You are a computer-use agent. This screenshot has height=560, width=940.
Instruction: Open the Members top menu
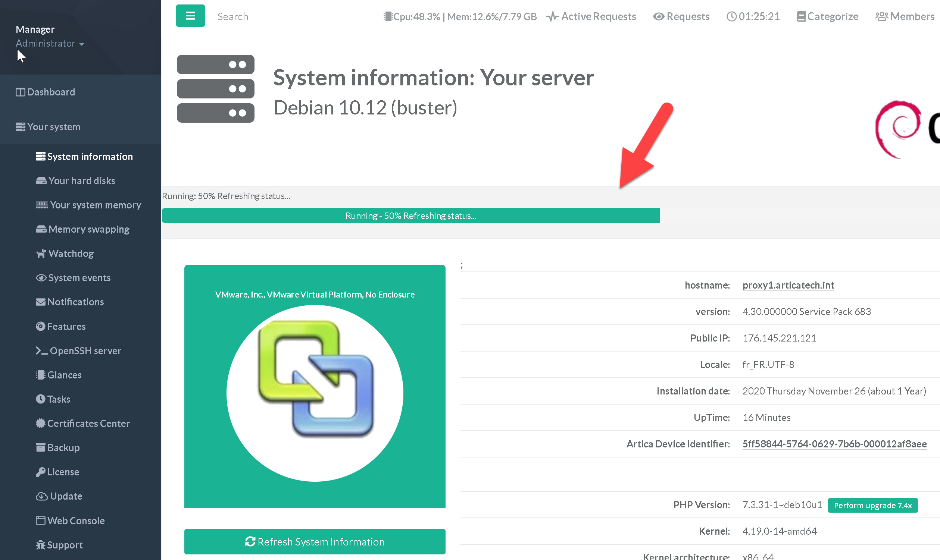905,17
